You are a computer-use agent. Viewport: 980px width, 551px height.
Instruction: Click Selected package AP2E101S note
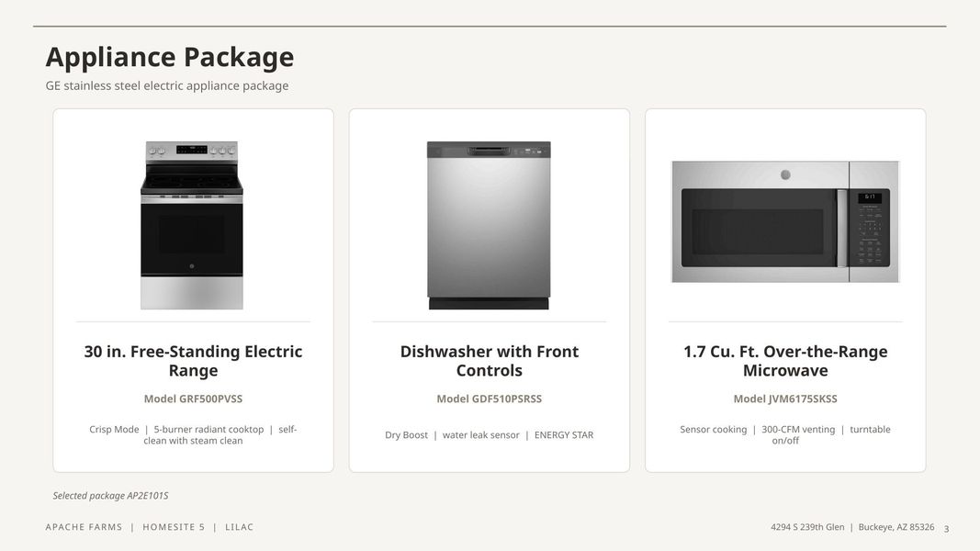click(x=110, y=495)
